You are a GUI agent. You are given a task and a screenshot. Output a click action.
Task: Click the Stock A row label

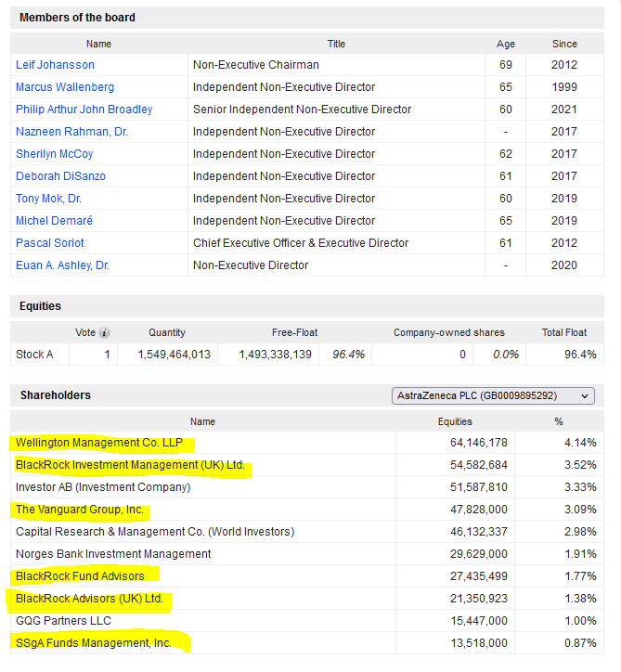tap(34, 355)
